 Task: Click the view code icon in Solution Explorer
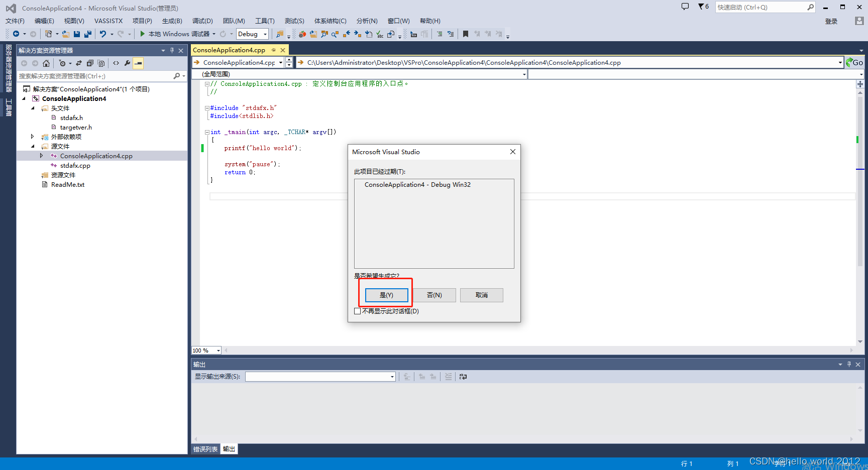[116, 63]
